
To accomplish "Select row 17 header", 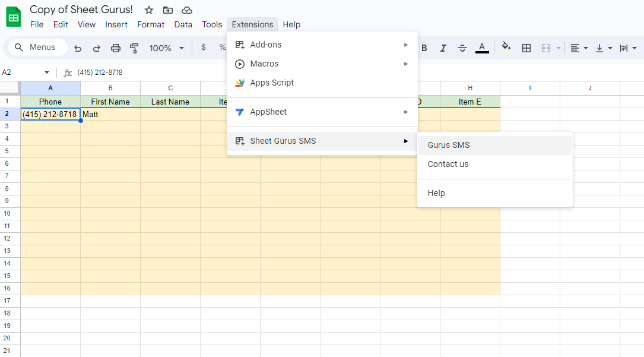I will coord(10,301).
